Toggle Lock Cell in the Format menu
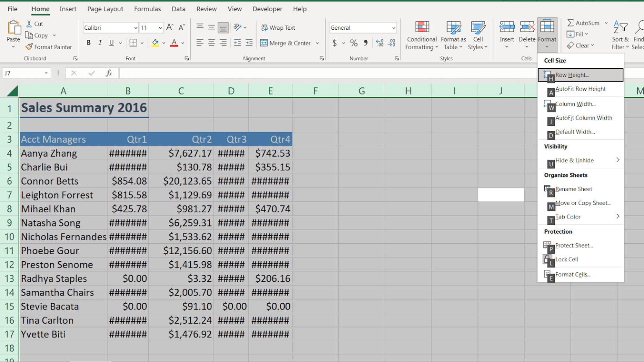644x362 pixels. [x=566, y=259]
